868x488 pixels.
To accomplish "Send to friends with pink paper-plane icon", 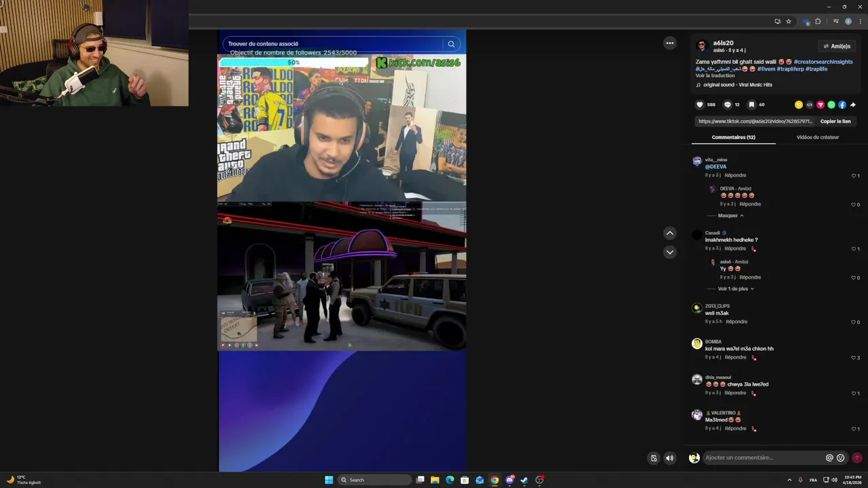I will 821,105.
